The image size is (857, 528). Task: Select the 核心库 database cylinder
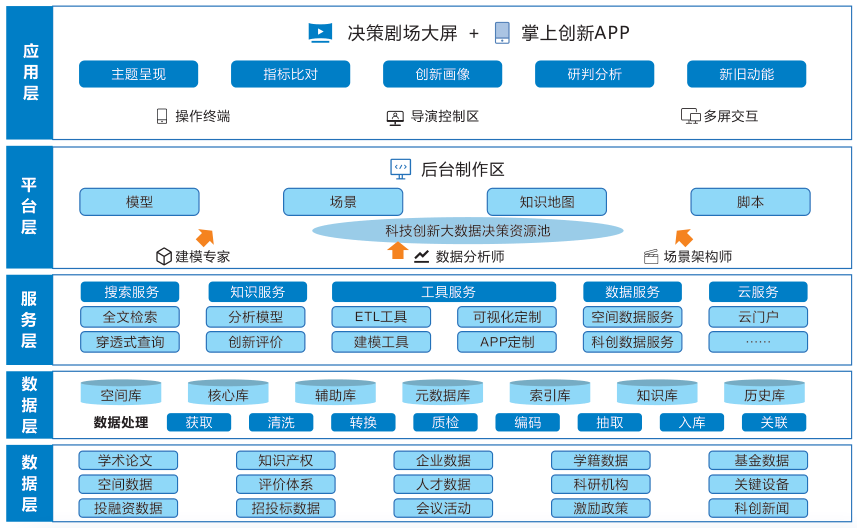point(228,394)
